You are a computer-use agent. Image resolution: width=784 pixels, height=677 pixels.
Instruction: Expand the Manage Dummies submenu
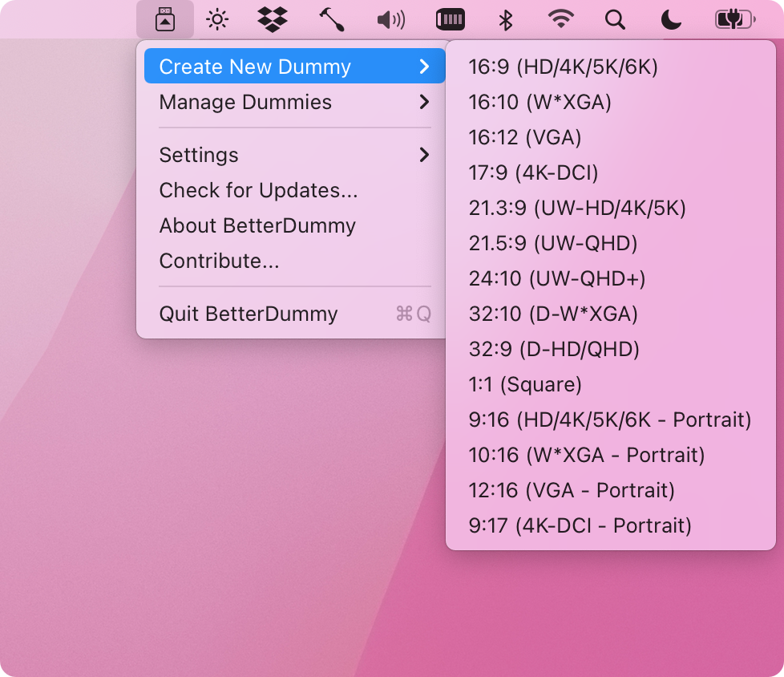tap(294, 102)
